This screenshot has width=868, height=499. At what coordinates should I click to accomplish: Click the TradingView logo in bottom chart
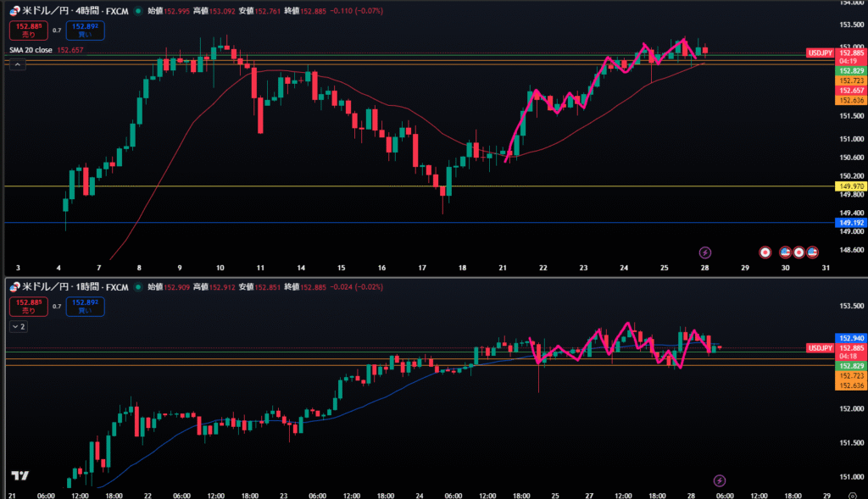[20, 476]
